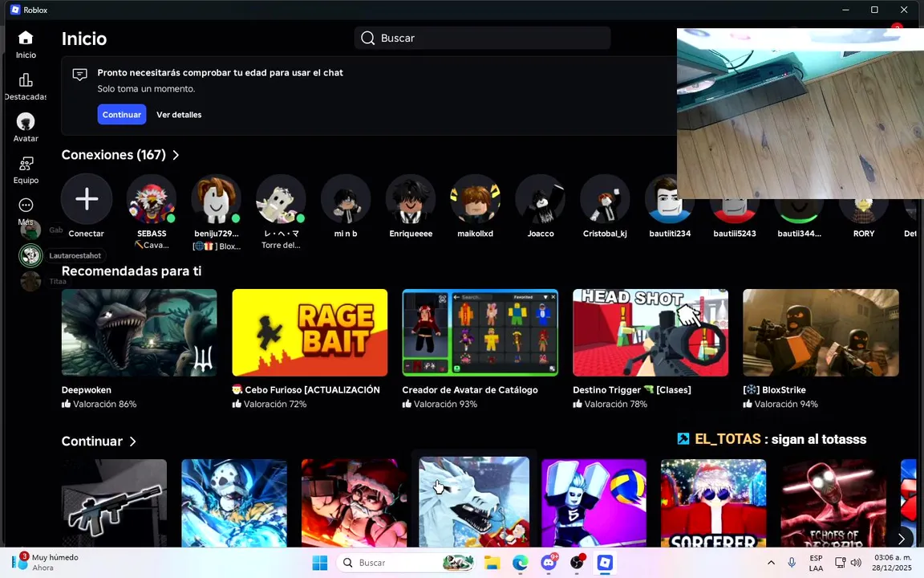The height and width of the screenshot is (578, 924).
Task: Open maikollxd friend avatar
Action: (x=476, y=199)
